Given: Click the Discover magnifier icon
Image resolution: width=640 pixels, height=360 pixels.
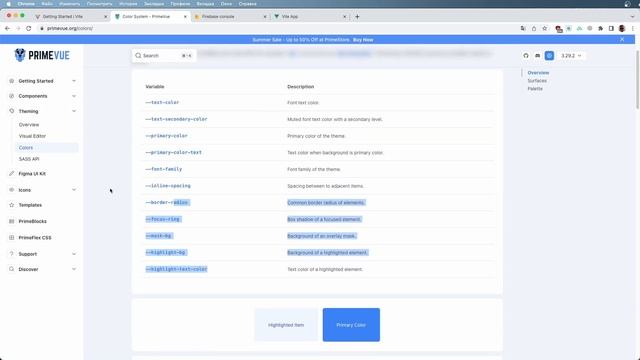Looking at the screenshot, I should (x=11, y=269).
